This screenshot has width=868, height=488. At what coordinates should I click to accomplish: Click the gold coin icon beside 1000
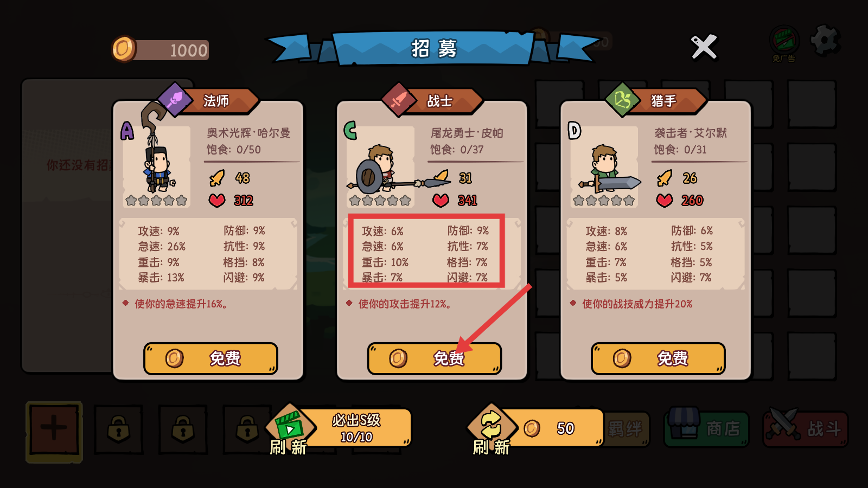[x=124, y=49]
